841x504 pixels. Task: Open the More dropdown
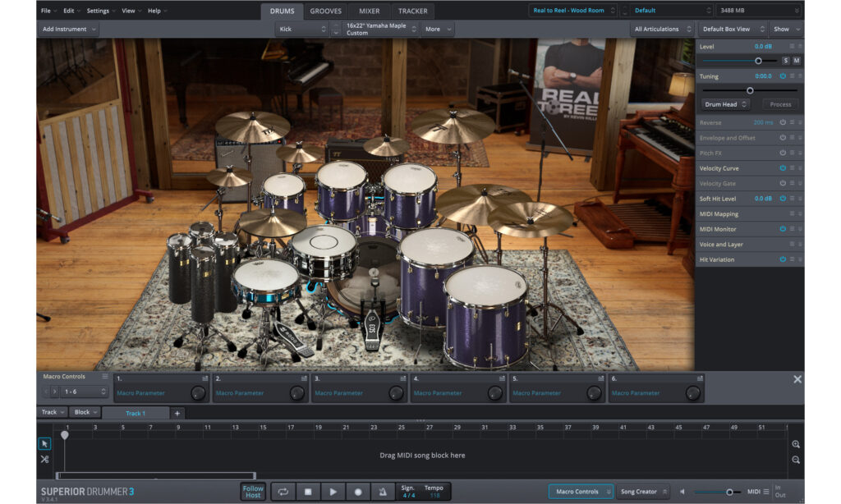click(438, 29)
